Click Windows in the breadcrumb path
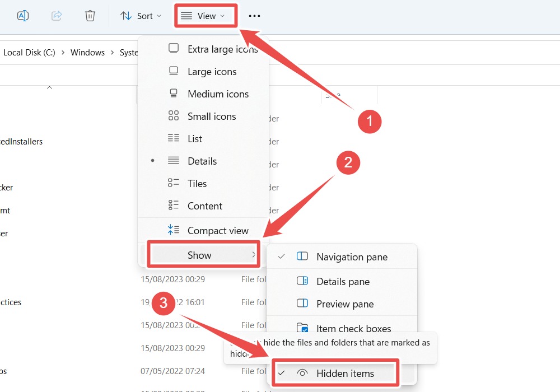 pyautogui.click(x=87, y=52)
